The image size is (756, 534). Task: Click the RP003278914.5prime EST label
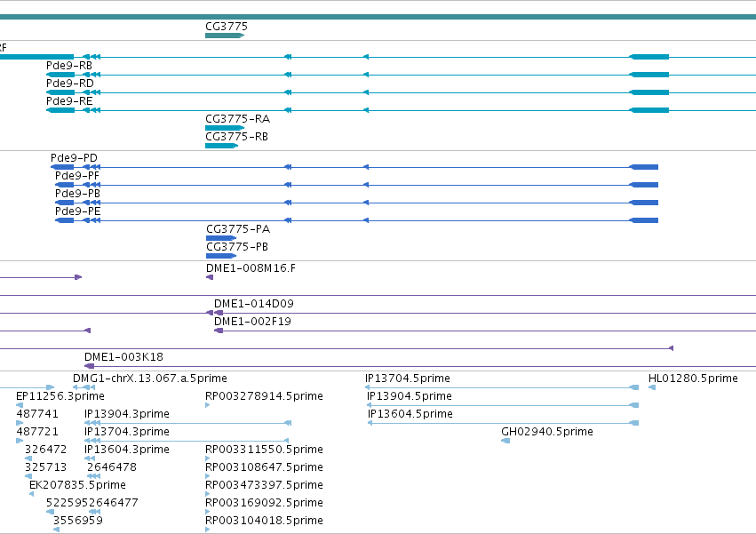pyautogui.click(x=264, y=396)
